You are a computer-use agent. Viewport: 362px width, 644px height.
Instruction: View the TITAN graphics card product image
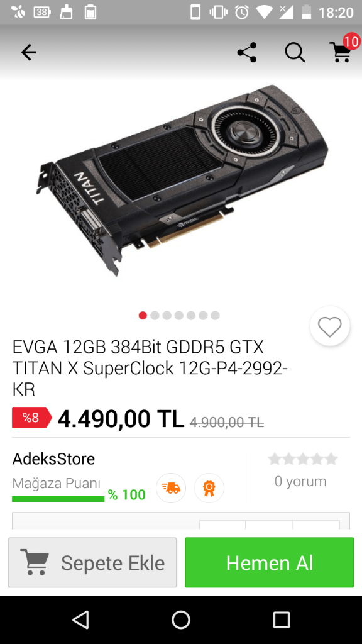coord(181,179)
